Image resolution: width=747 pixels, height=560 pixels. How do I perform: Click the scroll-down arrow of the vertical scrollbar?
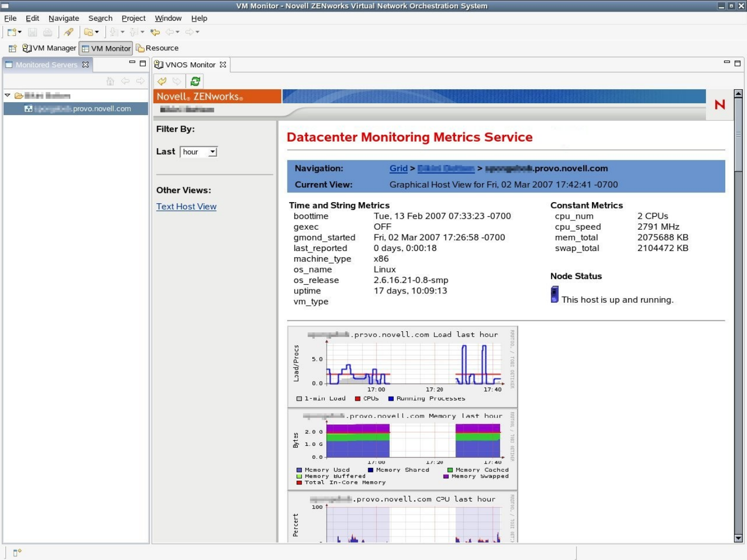tap(738, 538)
